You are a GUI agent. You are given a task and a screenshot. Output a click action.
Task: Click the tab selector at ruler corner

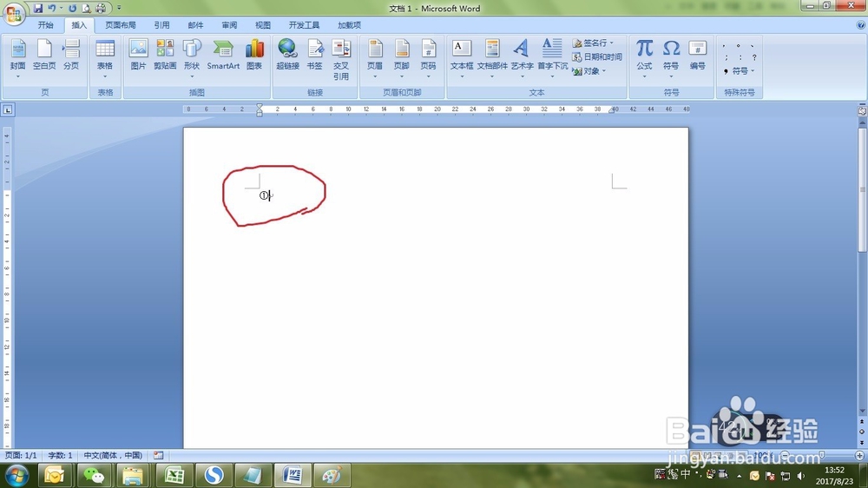(8, 109)
